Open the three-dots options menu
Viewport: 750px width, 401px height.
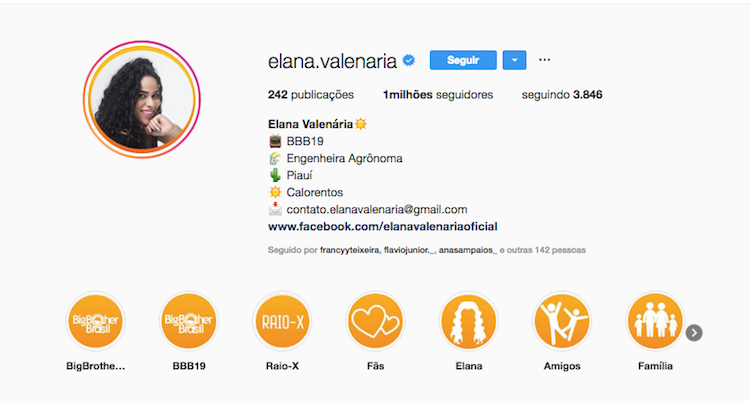(x=544, y=60)
